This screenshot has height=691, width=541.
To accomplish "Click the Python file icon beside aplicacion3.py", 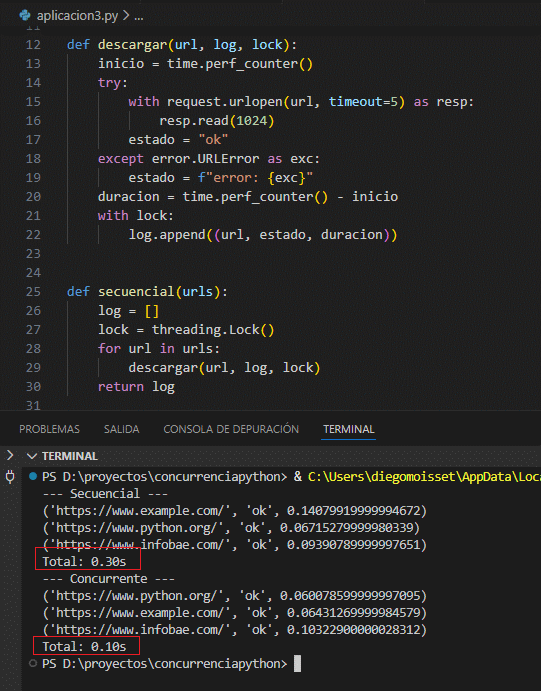I will pos(25,15).
